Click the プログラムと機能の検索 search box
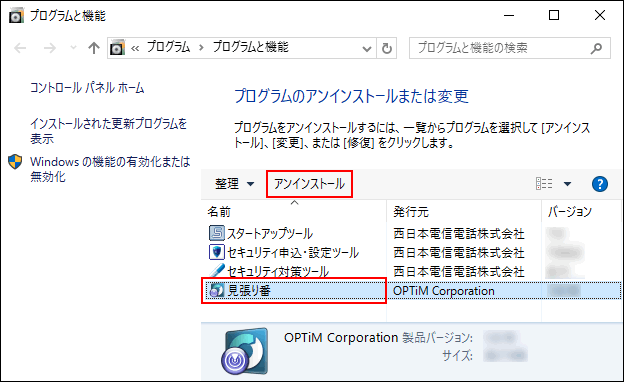This screenshot has height=382, width=624. (501, 48)
